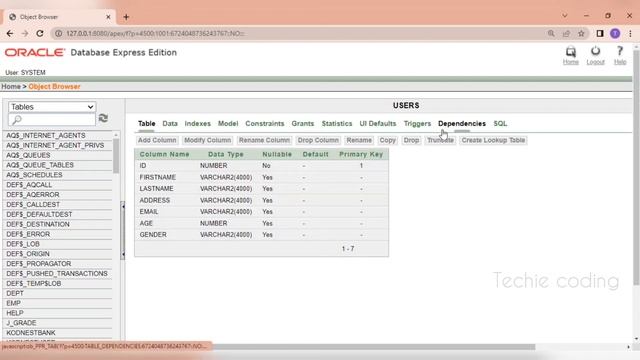Open the Chrome profile avatar
Screen dimensions: 640x360
pyautogui.click(x=615, y=33)
